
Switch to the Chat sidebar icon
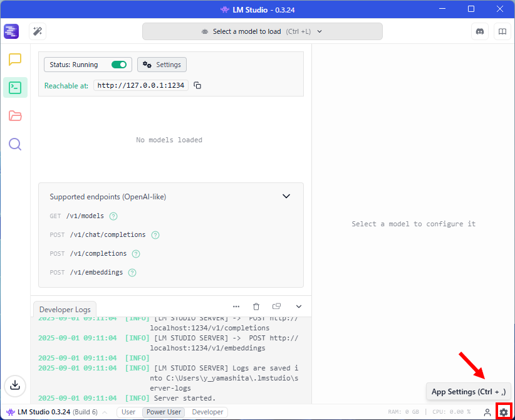pyautogui.click(x=15, y=60)
